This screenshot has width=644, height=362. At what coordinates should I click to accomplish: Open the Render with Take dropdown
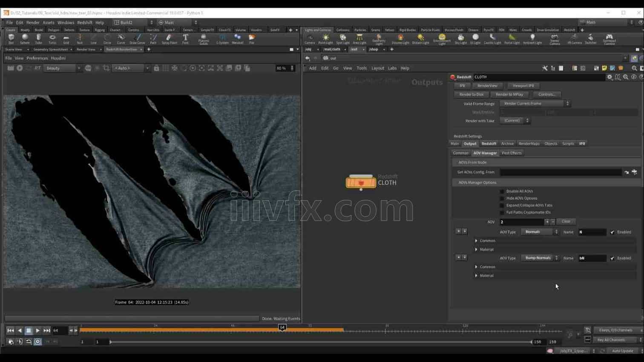click(x=515, y=121)
